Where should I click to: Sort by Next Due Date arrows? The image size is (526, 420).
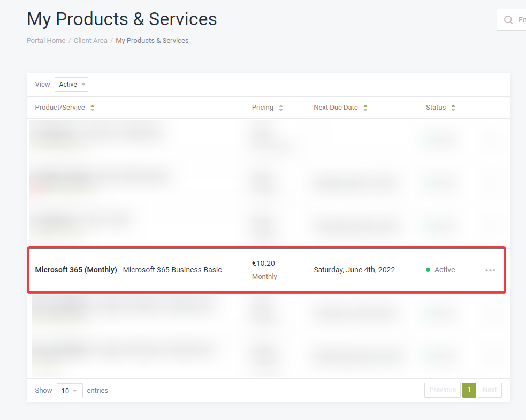click(x=365, y=108)
